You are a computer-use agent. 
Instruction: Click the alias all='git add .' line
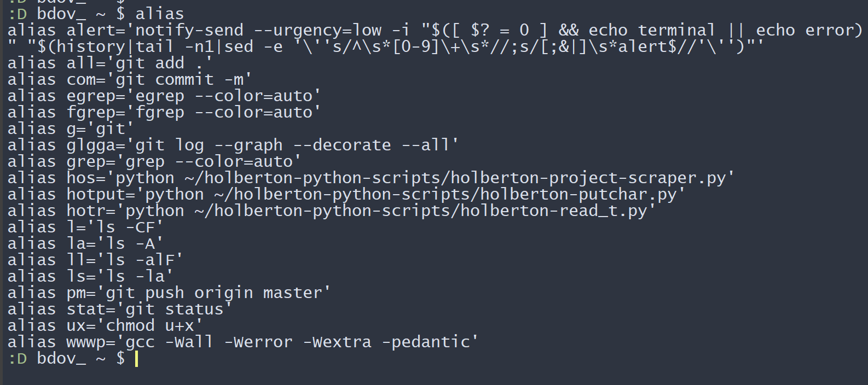[110, 63]
